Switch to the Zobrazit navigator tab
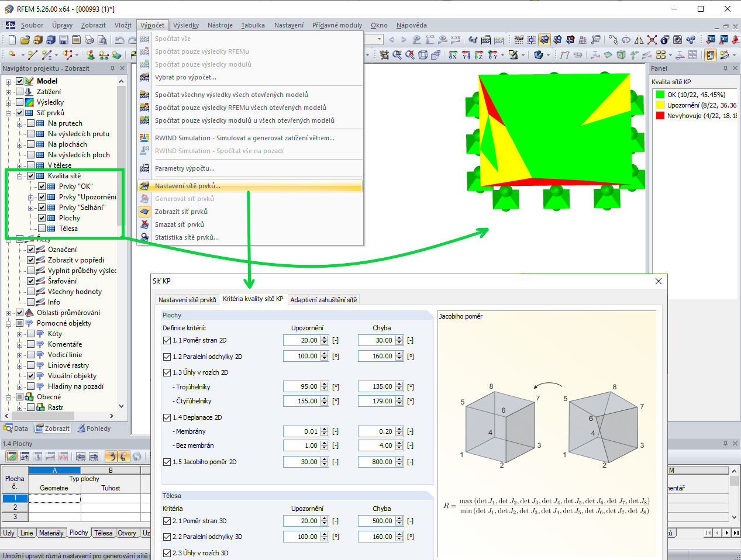Image resolution: width=741 pixels, height=560 pixels. pos(52,428)
